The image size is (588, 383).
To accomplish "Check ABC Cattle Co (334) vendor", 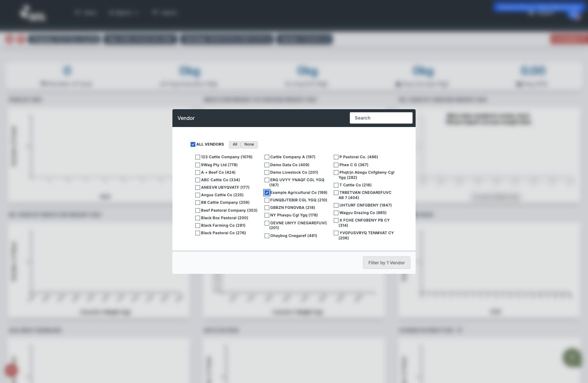I will click(198, 180).
